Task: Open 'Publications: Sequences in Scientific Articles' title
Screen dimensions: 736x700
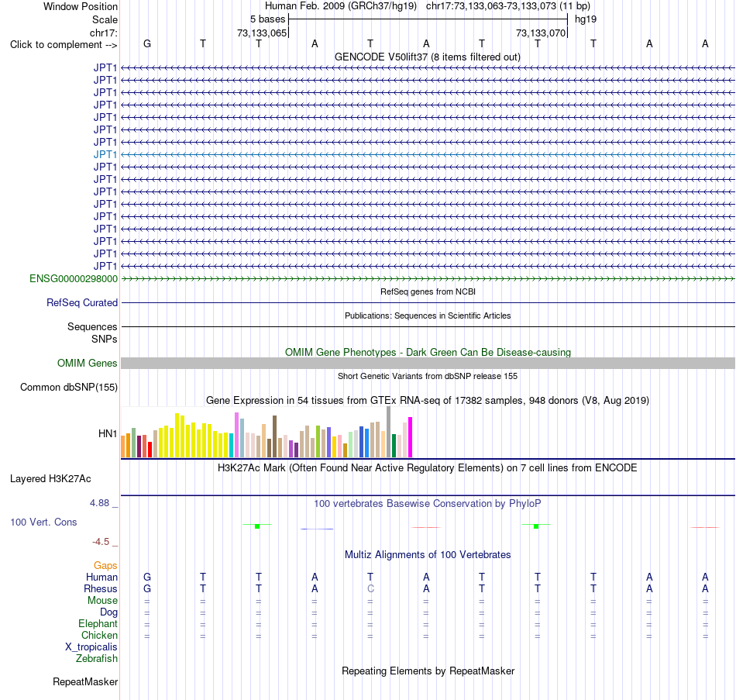Action: [428, 316]
